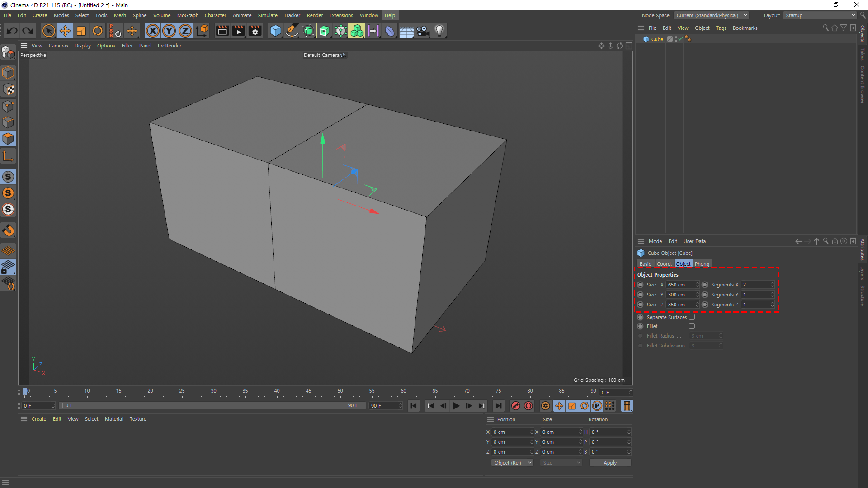This screenshot has height=488, width=868.
Task: Switch to Polygons mode in sidebar
Action: tap(8, 139)
